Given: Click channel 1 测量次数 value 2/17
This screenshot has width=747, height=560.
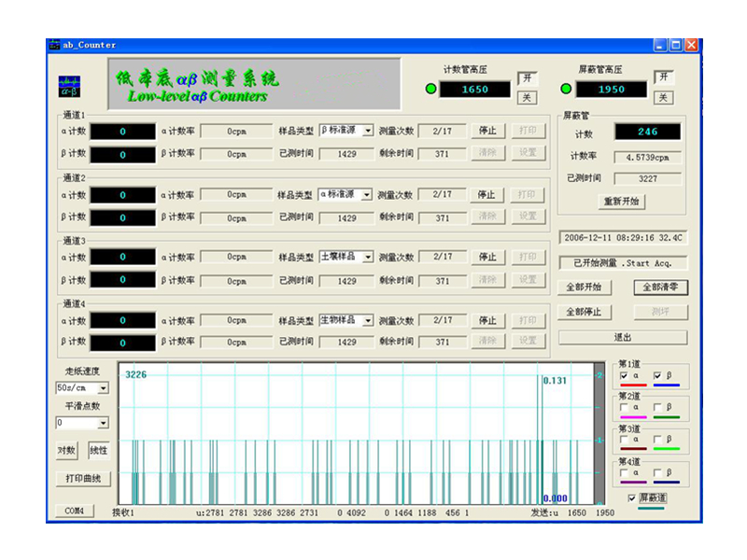Looking at the screenshot, I should [442, 131].
